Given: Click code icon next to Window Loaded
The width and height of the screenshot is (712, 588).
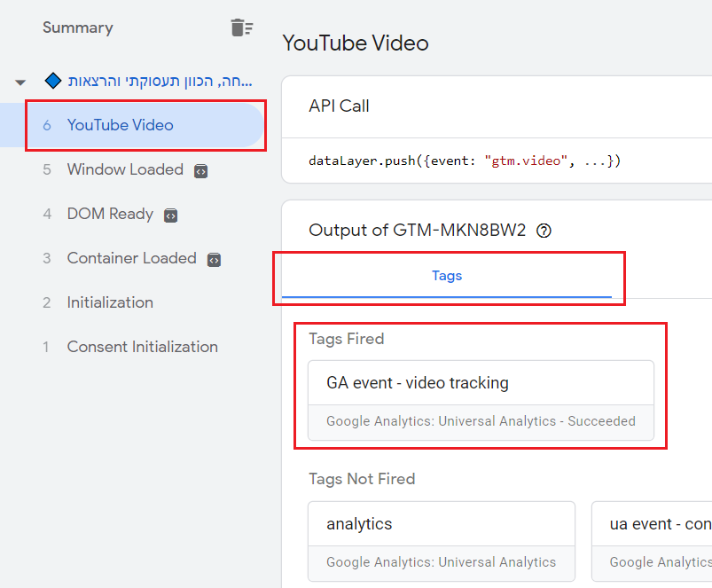Looking at the screenshot, I should pyautogui.click(x=200, y=171).
